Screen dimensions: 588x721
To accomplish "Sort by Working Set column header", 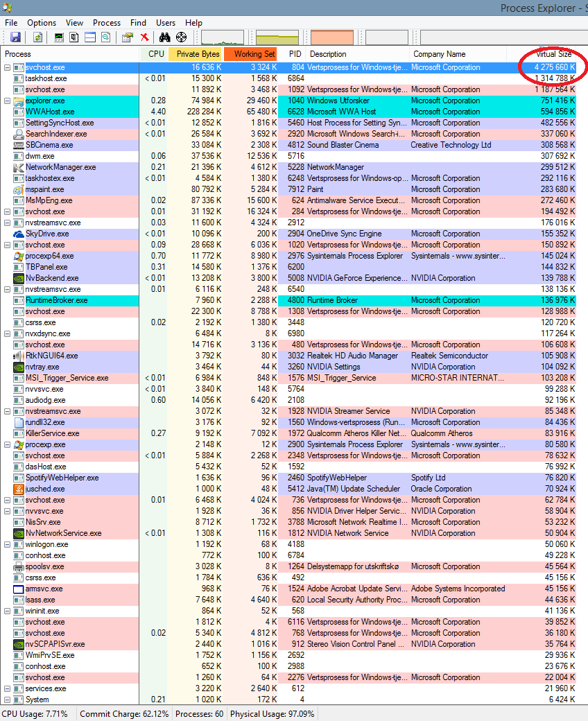I will [250, 54].
